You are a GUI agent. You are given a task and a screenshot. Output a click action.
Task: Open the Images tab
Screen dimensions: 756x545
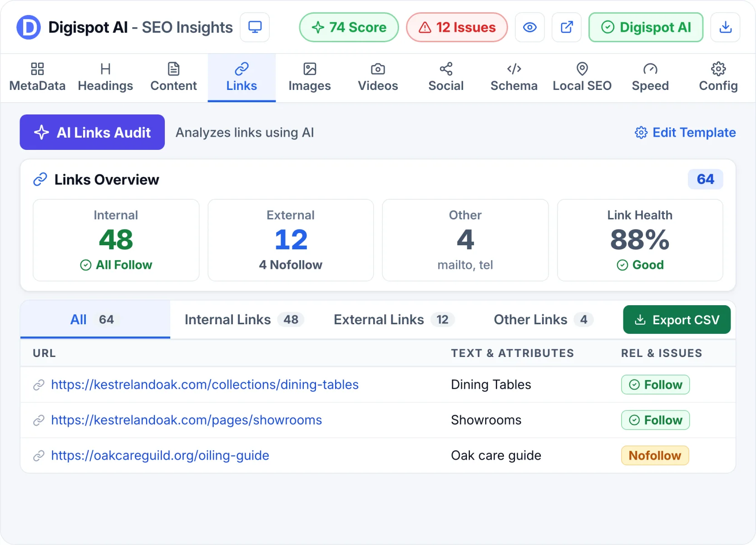click(x=310, y=78)
